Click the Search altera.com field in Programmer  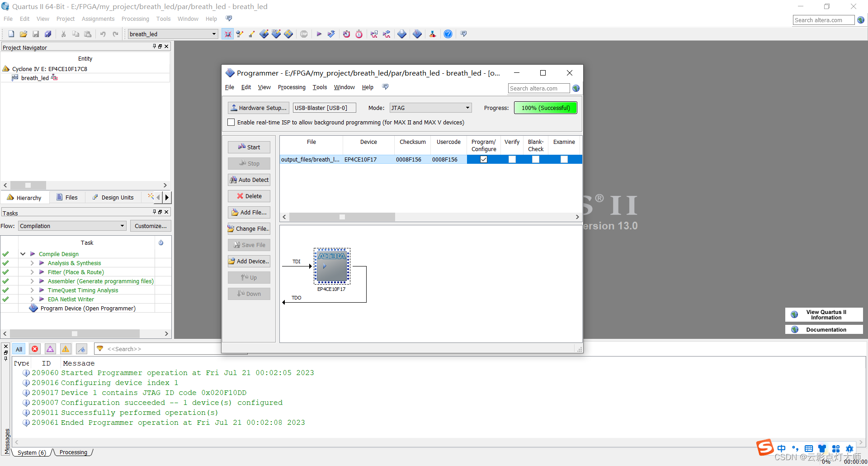click(x=539, y=88)
